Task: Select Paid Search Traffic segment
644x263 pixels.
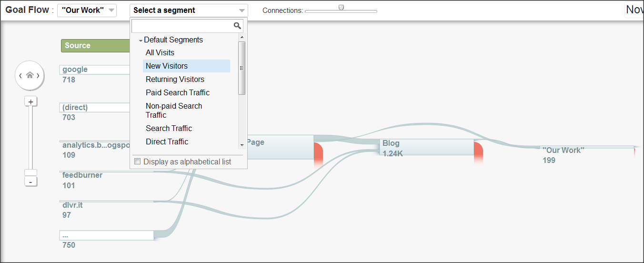Action: coord(178,92)
